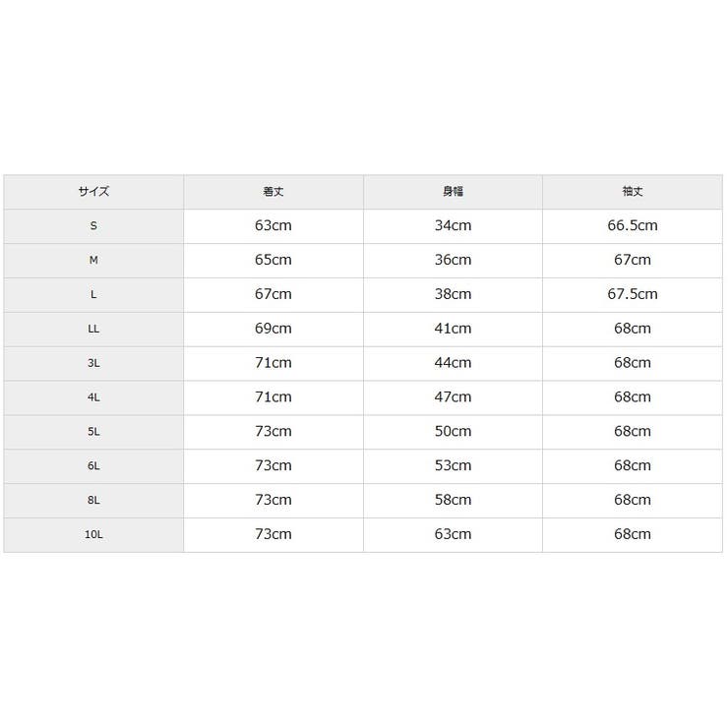The height and width of the screenshot is (728, 728).
Task: Select the LL size row label
Action: click(x=93, y=330)
